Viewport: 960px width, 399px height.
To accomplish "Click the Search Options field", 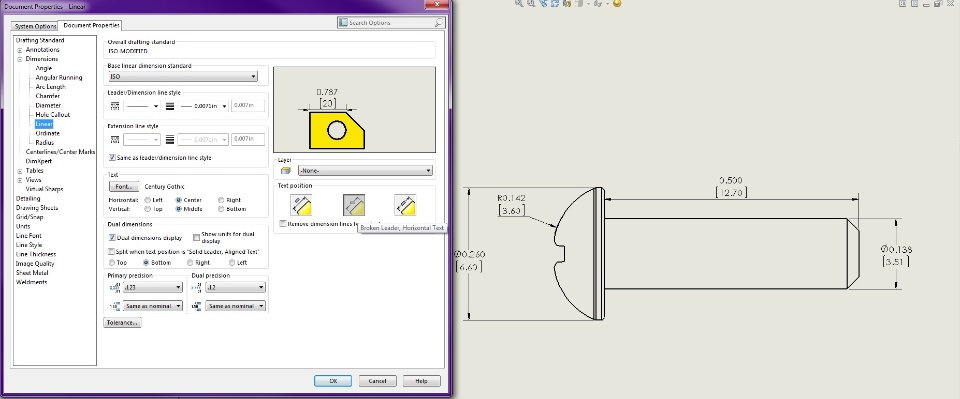I will pyautogui.click(x=391, y=23).
